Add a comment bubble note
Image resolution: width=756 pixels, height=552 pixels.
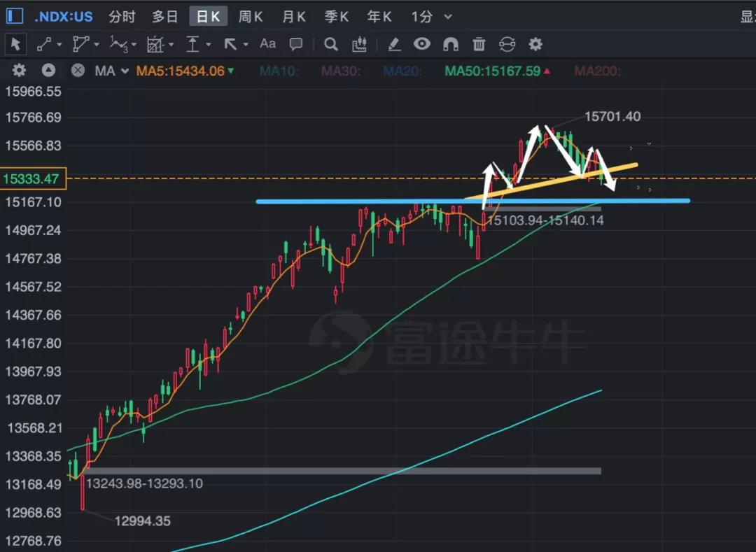point(296,44)
